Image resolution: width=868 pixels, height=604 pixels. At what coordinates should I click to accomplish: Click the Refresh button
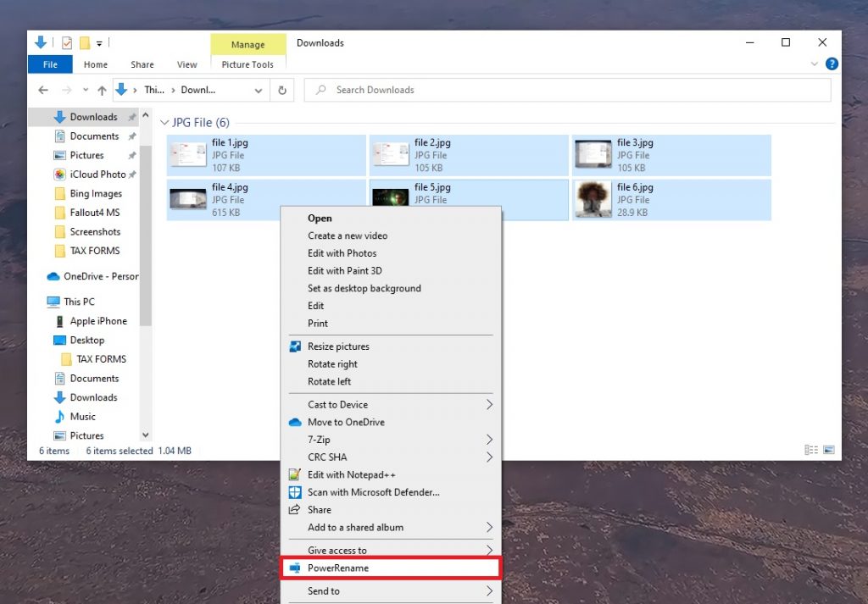click(282, 90)
